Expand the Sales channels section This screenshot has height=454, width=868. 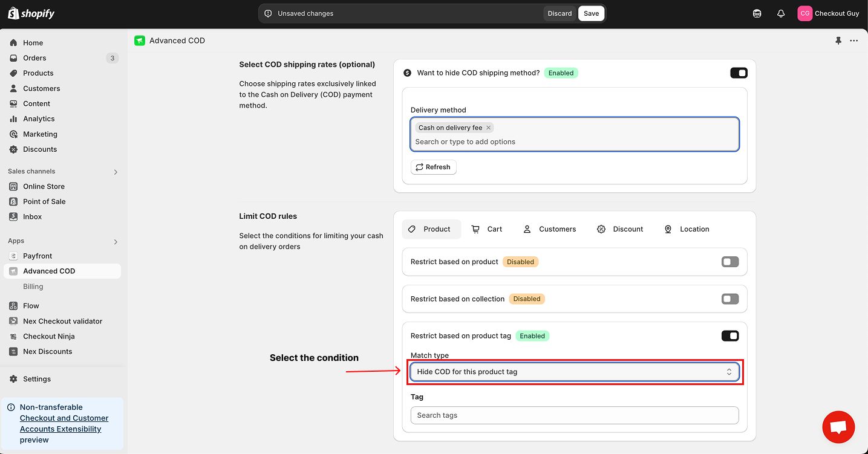click(116, 172)
